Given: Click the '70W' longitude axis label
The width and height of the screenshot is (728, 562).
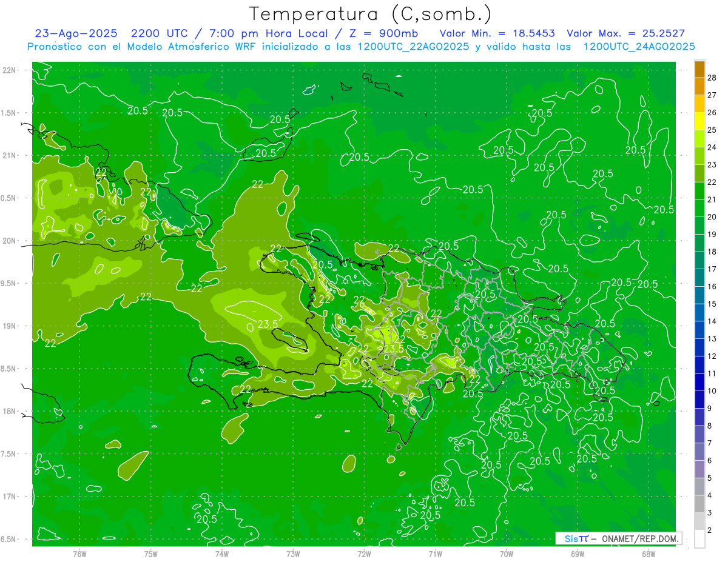Looking at the screenshot, I should (x=507, y=554).
